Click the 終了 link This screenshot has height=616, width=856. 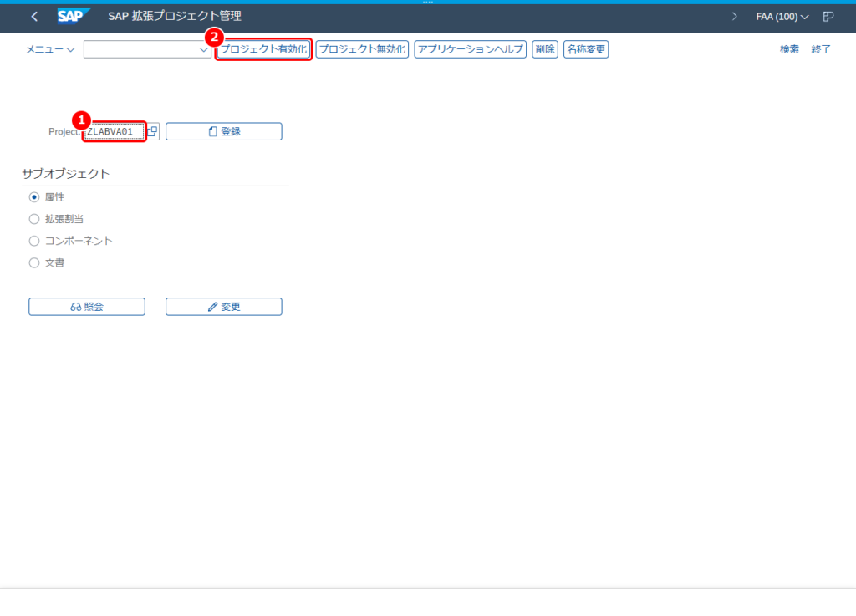tap(821, 49)
